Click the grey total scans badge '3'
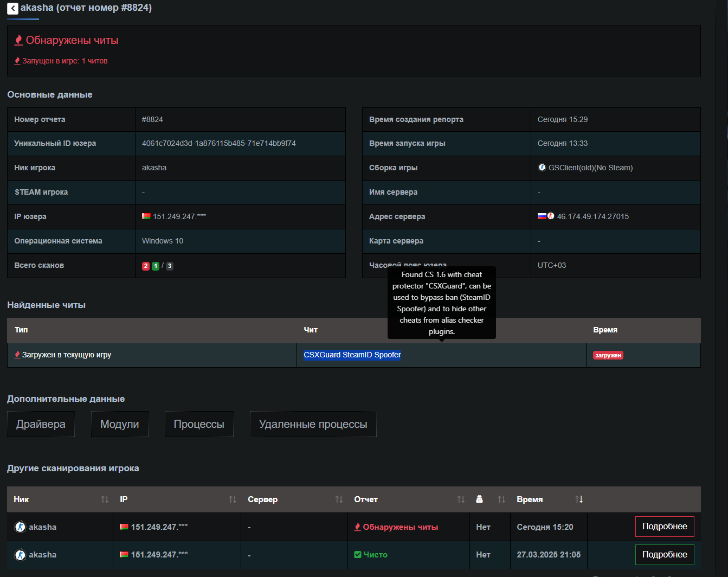 coord(170,266)
